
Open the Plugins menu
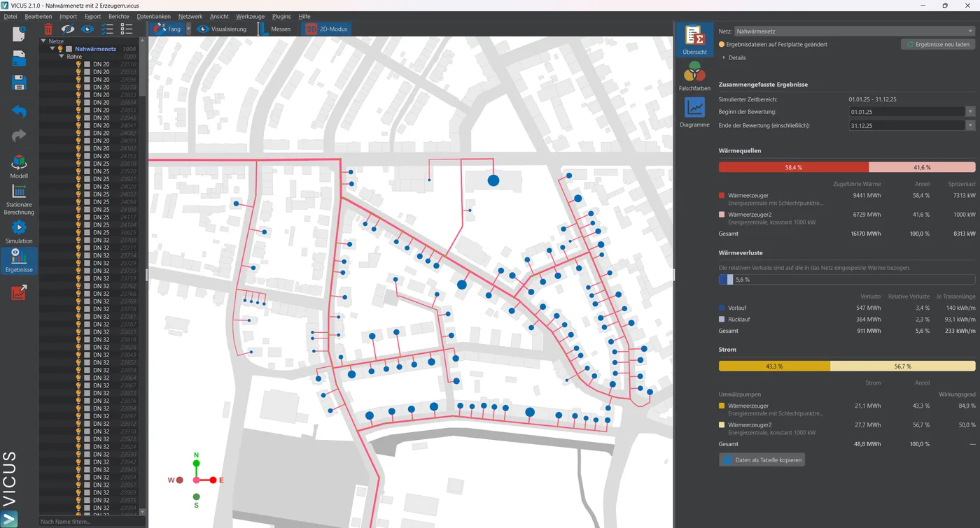(x=281, y=16)
